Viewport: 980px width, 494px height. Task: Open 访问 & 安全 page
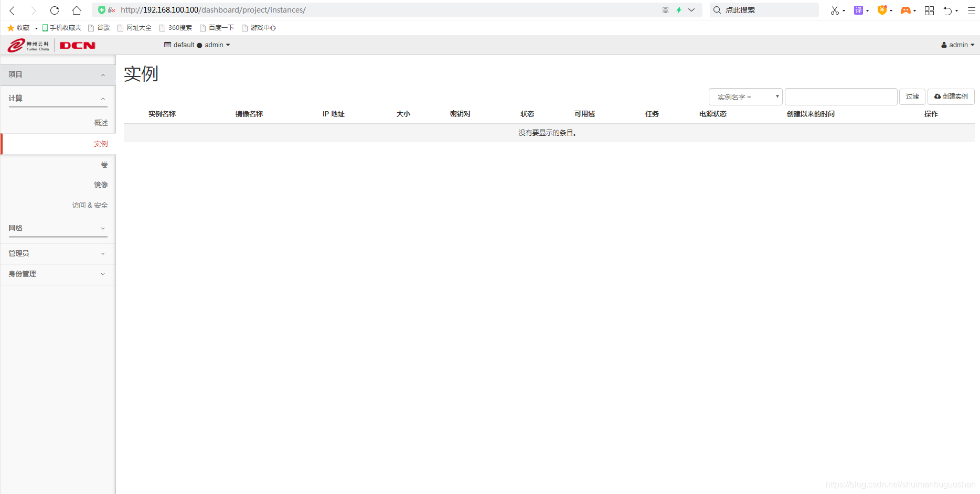click(90, 205)
